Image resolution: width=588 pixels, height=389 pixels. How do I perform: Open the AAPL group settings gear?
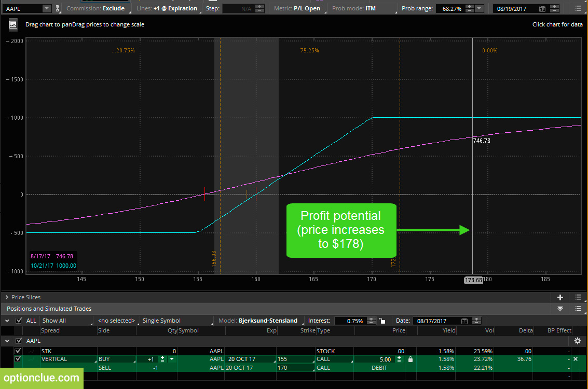(x=578, y=341)
